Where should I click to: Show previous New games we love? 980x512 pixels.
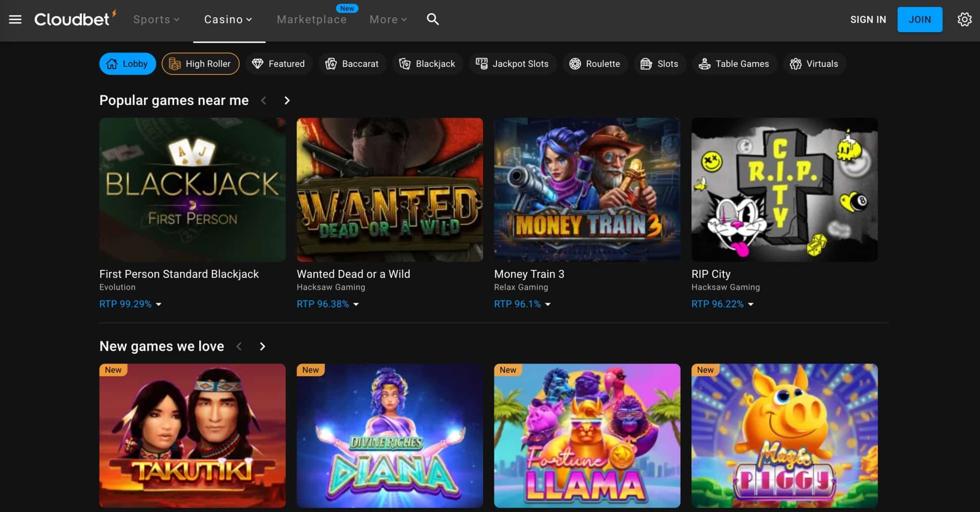239,347
